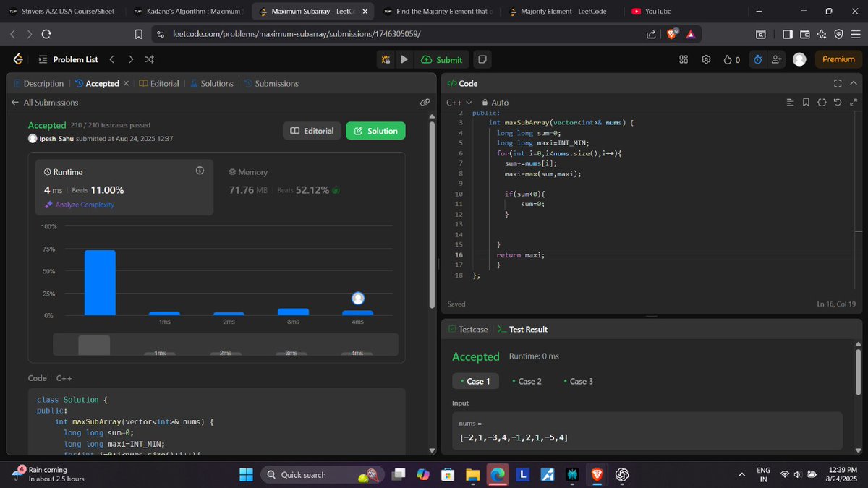Collapse the Code panel header chevron

854,83
